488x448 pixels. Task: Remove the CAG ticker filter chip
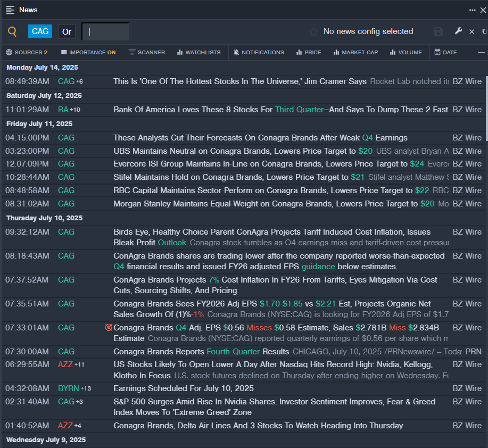click(40, 31)
